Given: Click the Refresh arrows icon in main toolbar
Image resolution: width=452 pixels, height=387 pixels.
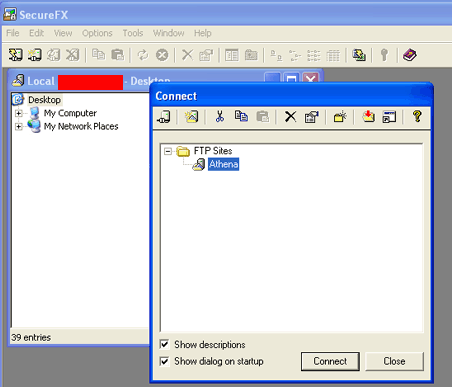Looking at the screenshot, I should tap(143, 55).
